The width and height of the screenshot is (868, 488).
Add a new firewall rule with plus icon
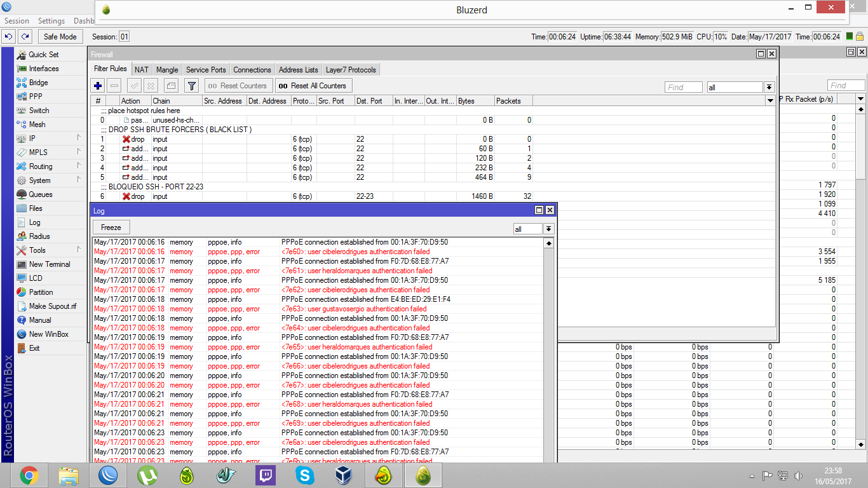tap(98, 86)
